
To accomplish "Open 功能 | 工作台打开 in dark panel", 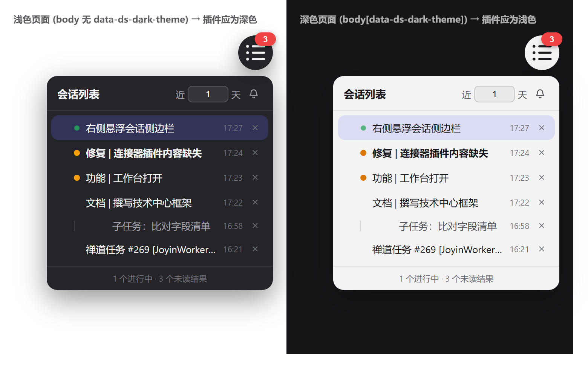I will pyautogui.click(x=160, y=177).
